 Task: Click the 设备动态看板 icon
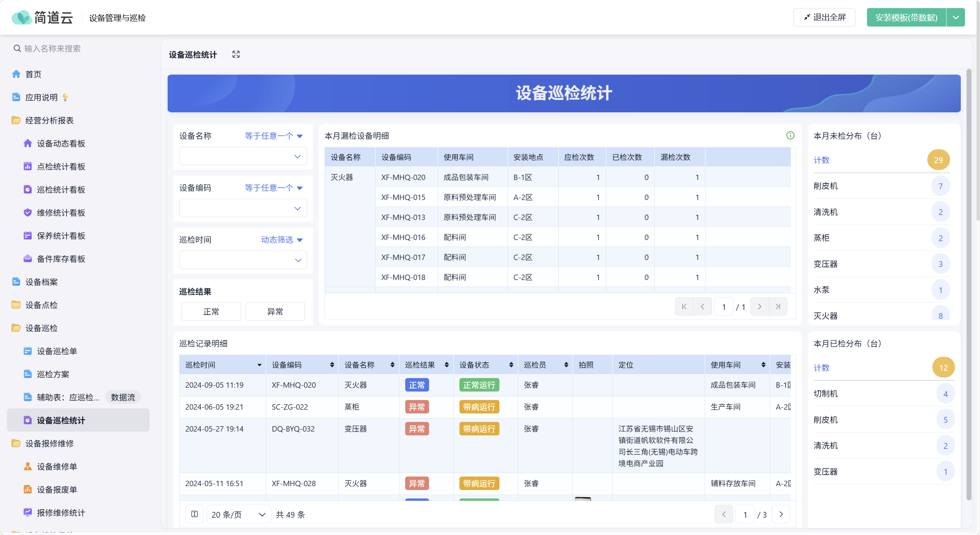point(28,143)
